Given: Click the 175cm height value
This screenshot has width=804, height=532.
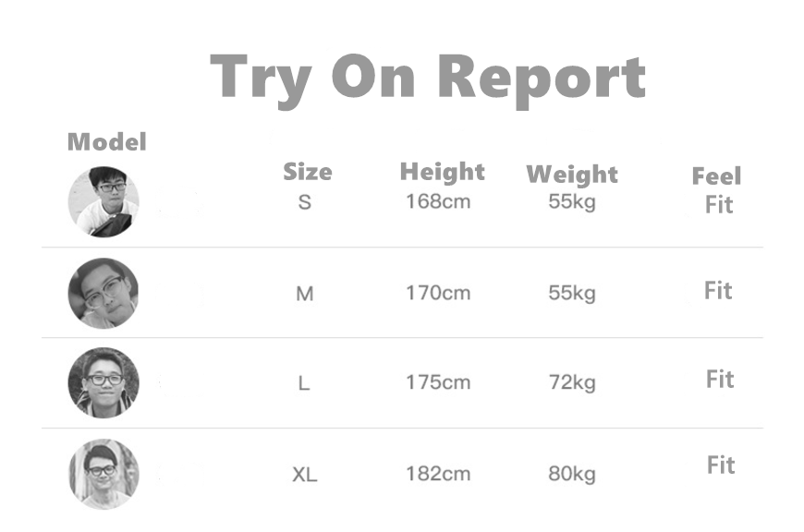Looking at the screenshot, I should [x=438, y=382].
